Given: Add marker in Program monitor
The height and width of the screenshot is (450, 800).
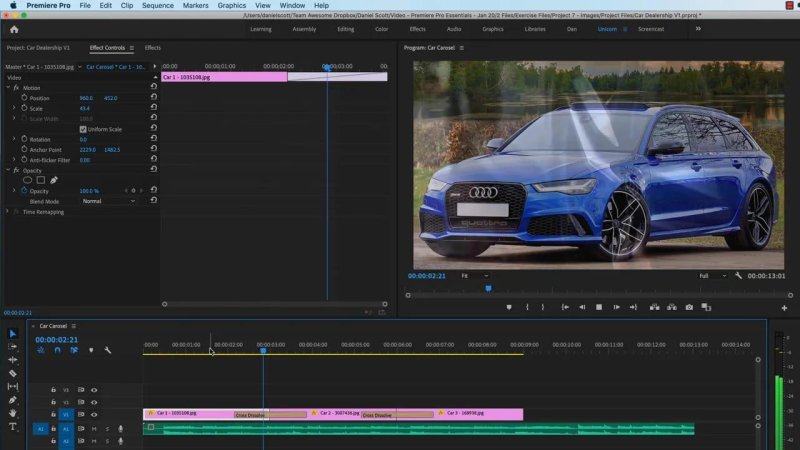Looking at the screenshot, I should (509, 307).
